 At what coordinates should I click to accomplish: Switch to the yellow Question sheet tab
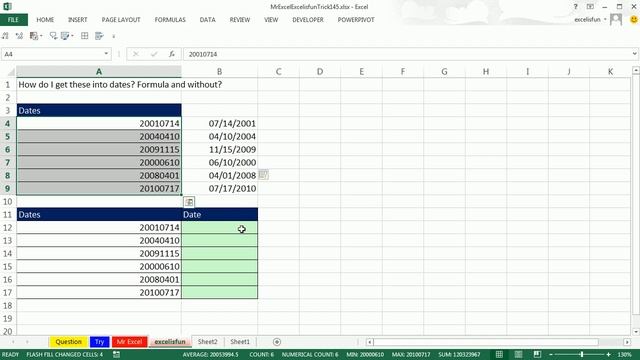(x=68, y=342)
